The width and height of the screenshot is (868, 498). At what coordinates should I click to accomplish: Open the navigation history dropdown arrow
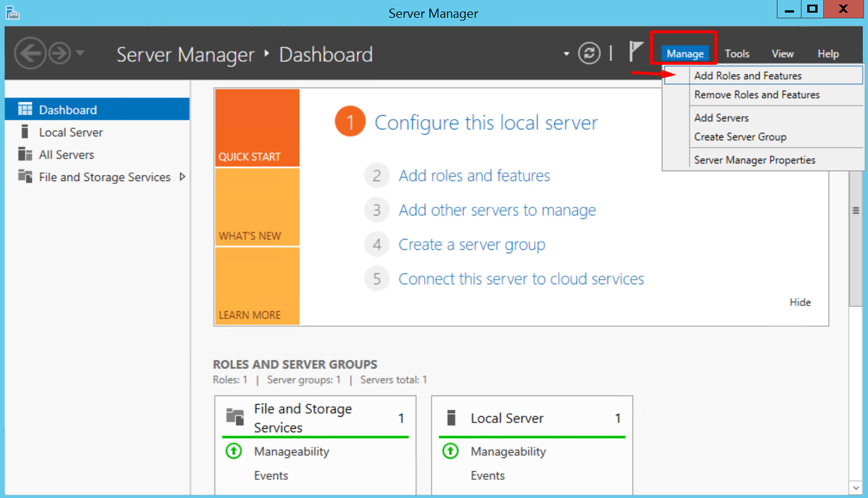[x=80, y=53]
